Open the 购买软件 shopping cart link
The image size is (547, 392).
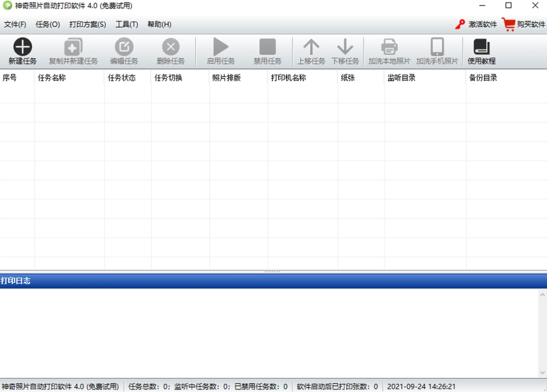(x=522, y=24)
